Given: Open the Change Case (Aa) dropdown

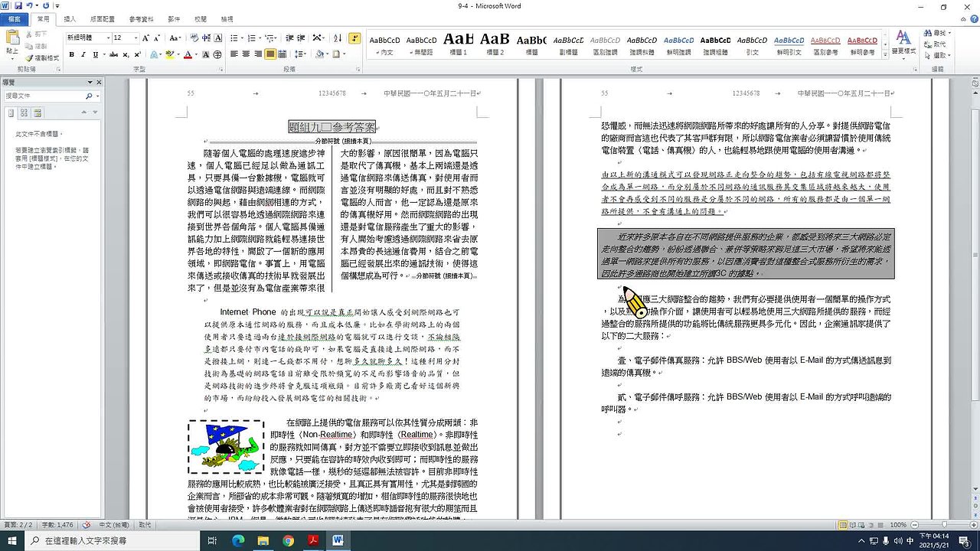Looking at the screenshot, I should click(x=175, y=37).
